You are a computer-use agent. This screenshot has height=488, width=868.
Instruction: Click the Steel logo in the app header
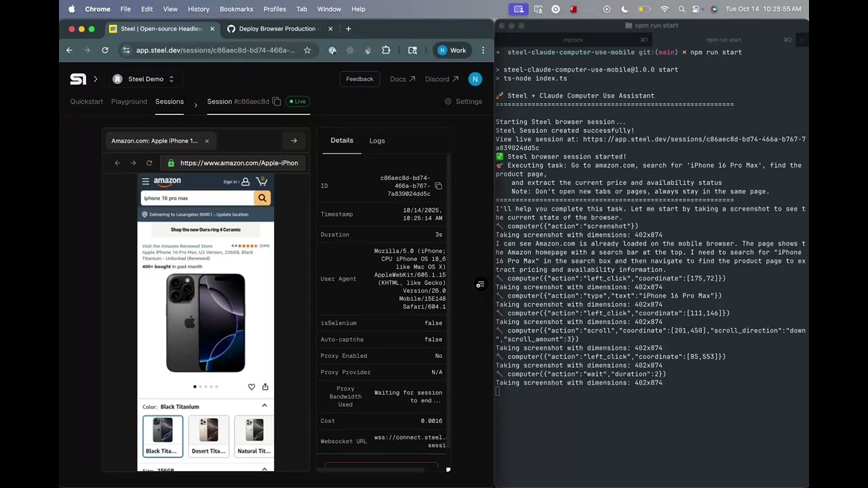coord(78,79)
